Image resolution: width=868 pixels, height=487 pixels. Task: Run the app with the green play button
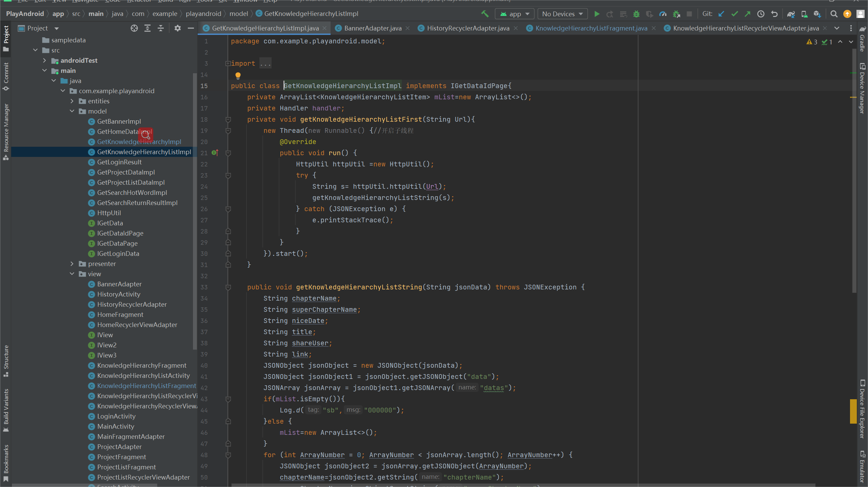(x=597, y=14)
